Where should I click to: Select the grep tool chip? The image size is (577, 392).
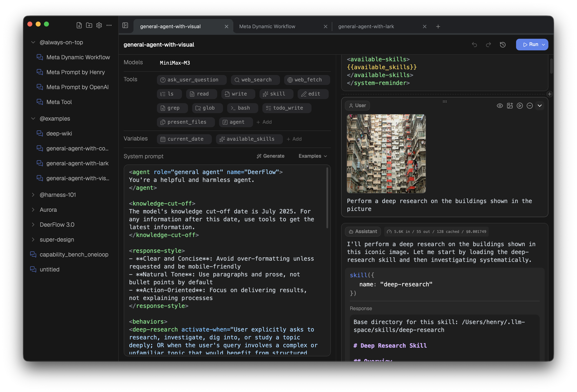pyautogui.click(x=172, y=108)
